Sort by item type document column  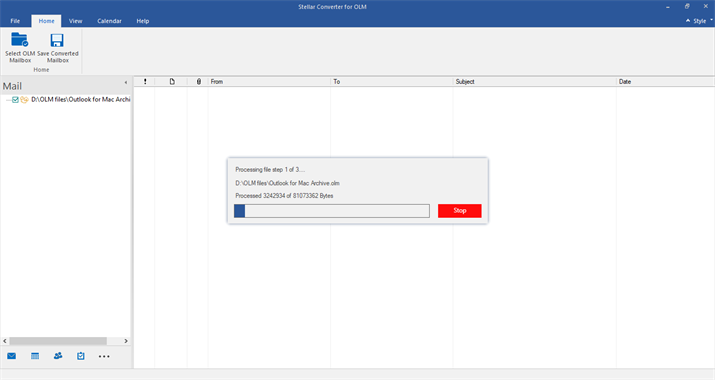[172, 82]
